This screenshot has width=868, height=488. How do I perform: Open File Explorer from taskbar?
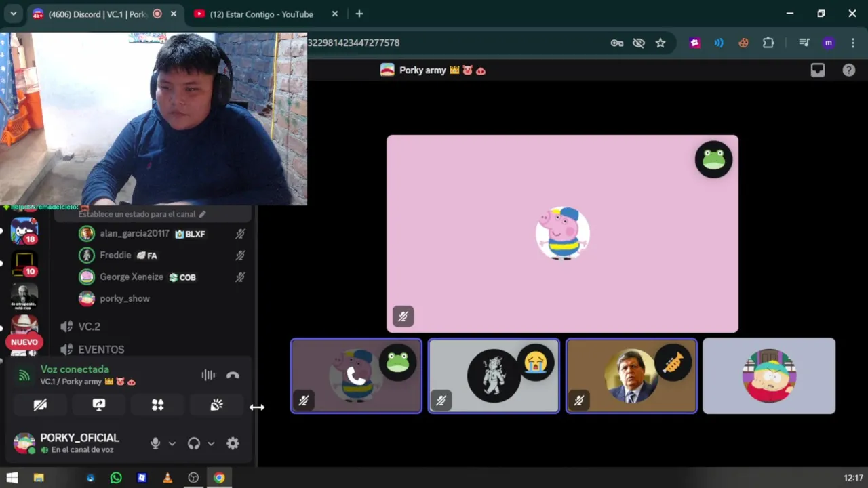coord(39,478)
